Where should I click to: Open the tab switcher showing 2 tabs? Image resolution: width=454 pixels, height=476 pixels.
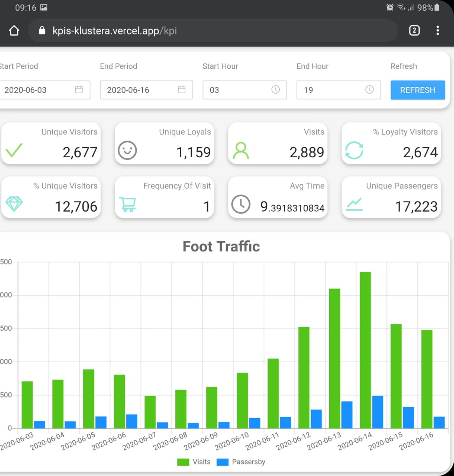[x=414, y=30]
